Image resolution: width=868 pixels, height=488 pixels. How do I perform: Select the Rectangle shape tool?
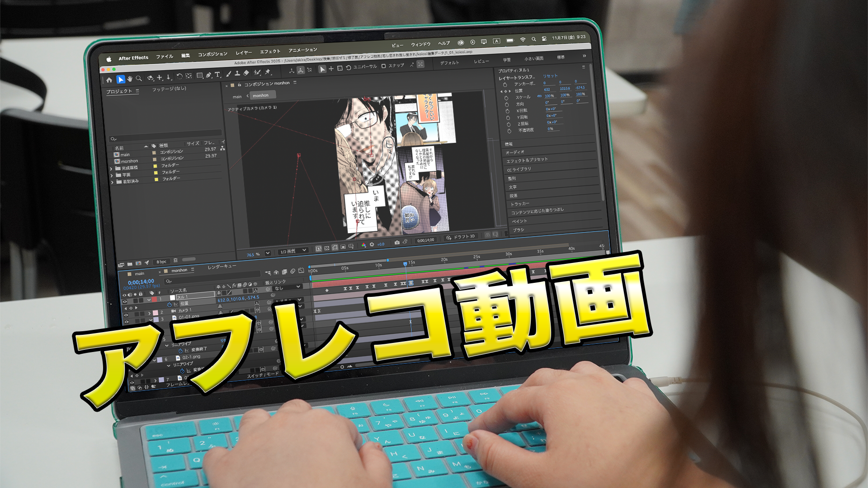point(199,75)
